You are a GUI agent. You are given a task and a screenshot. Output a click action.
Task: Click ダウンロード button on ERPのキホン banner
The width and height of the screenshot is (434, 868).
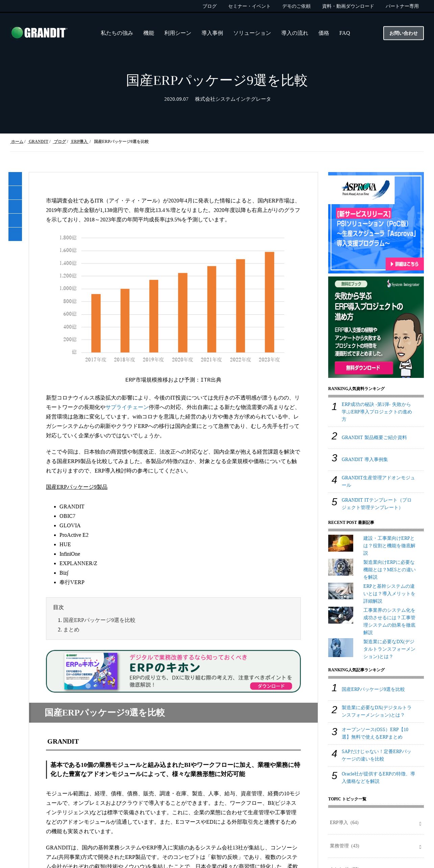tap(271, 686)
